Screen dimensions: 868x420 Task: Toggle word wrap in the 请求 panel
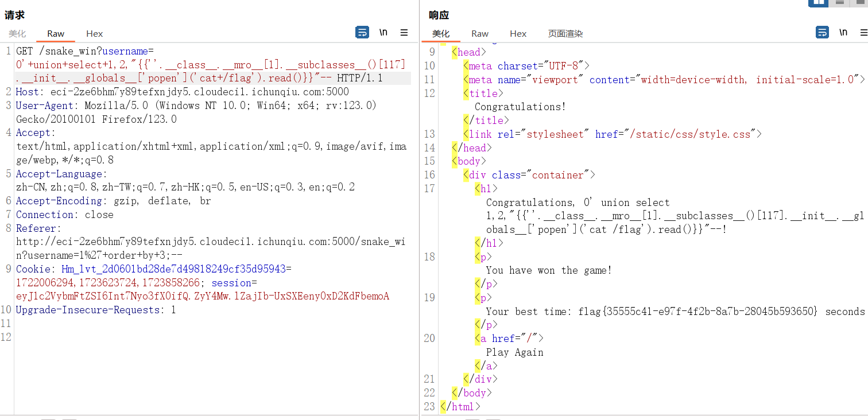362,33
